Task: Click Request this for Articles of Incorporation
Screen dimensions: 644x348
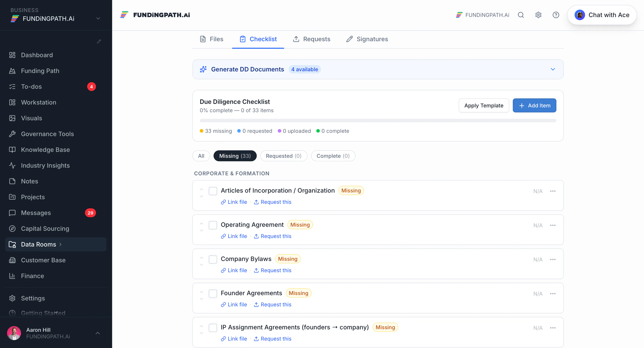Action: pos(272,202)
